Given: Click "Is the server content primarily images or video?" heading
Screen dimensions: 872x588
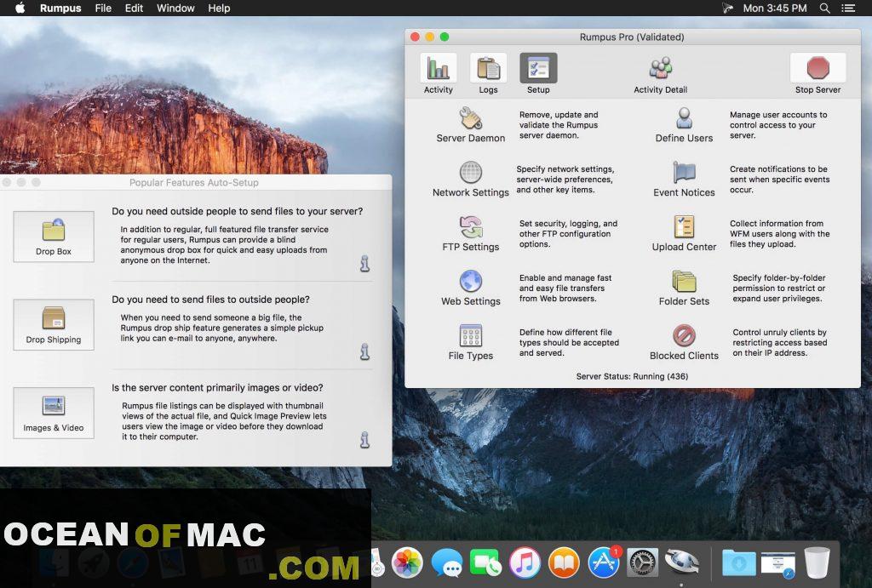Looking at the screenshot, I should [217, 388].
